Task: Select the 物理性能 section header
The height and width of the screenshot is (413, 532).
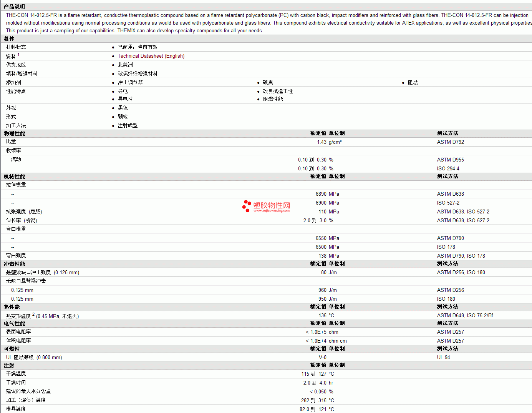Action: (x=14, y=133)
